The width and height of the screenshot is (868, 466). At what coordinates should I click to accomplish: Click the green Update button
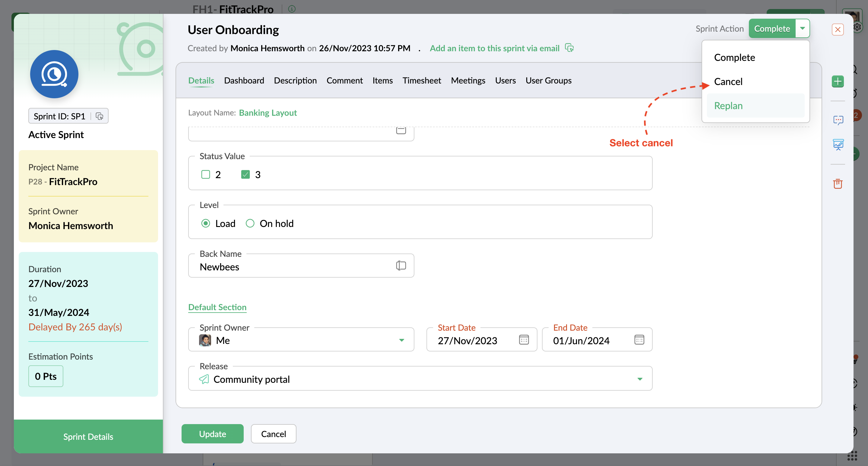tap(212, 434)
